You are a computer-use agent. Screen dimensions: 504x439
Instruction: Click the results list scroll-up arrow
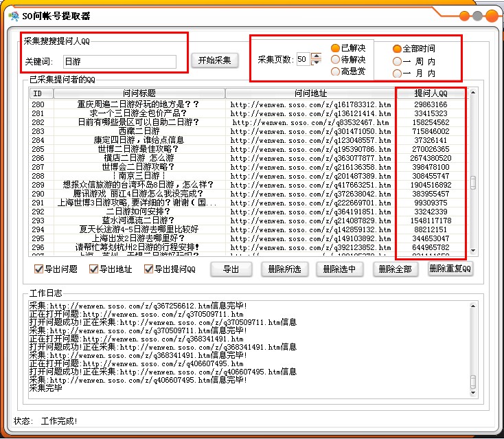click(473, 93)
